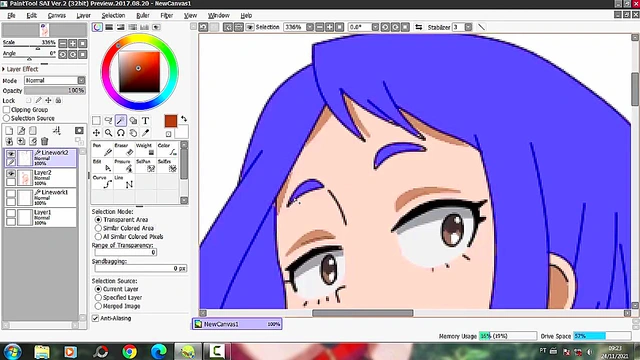Choose the Curve linework tool

pos(102,182)
